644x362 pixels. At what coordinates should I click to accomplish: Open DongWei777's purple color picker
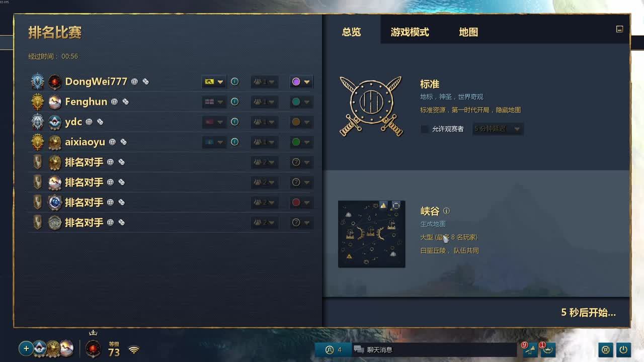coord(301,81)
